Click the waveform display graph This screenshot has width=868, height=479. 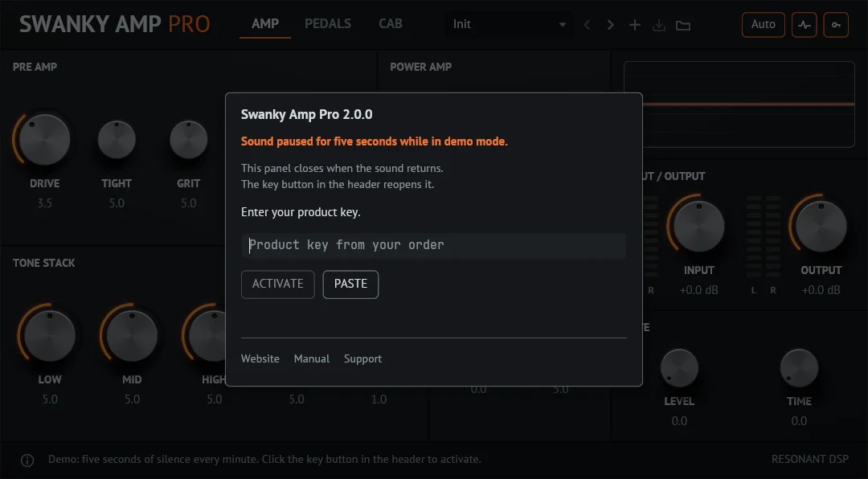[739, 104]
